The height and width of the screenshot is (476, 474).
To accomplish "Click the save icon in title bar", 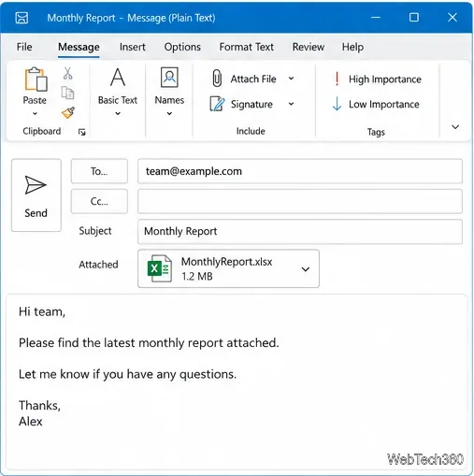I will point(22,18).
